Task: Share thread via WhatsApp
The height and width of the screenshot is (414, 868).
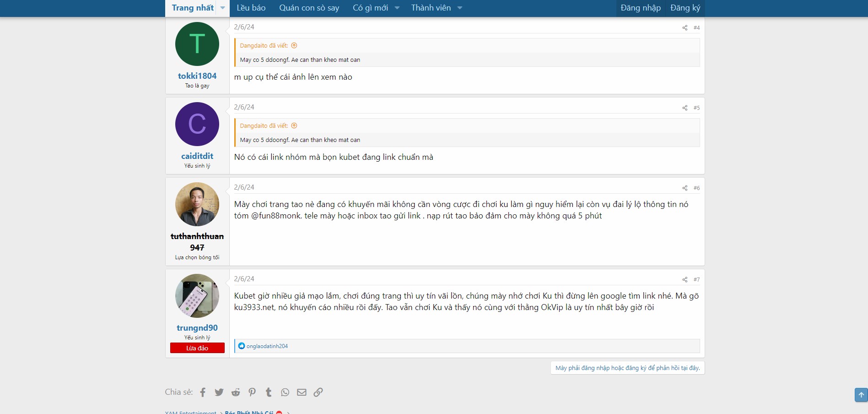Action: pos(285,392)
